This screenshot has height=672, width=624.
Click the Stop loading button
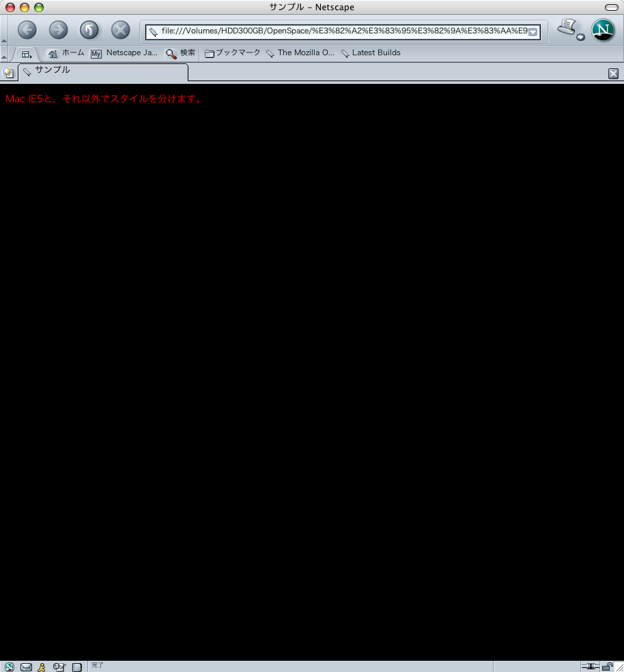[x=120, y=30]
